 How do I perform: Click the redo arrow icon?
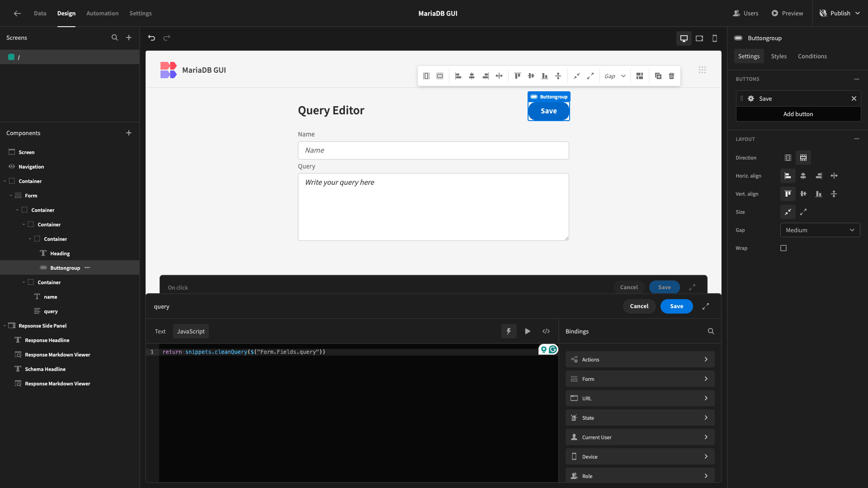point(167,38)
